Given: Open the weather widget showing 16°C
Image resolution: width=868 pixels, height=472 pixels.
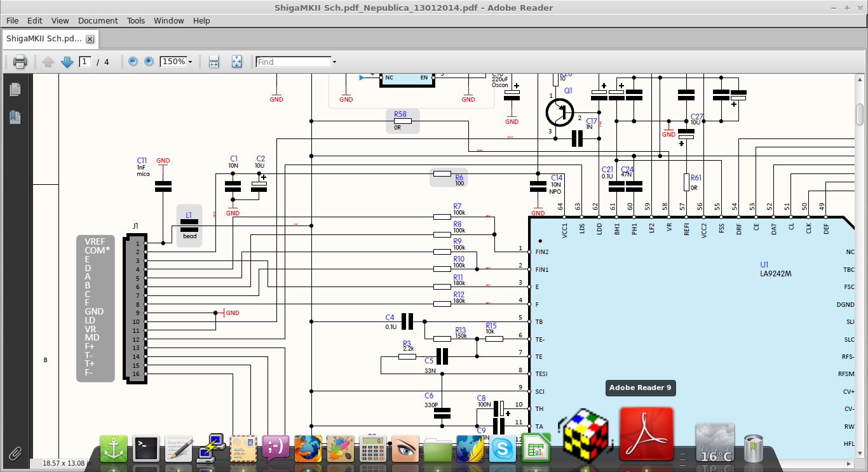Looking at the screenshot, I should pyautogui.click(x=715, y=443).
